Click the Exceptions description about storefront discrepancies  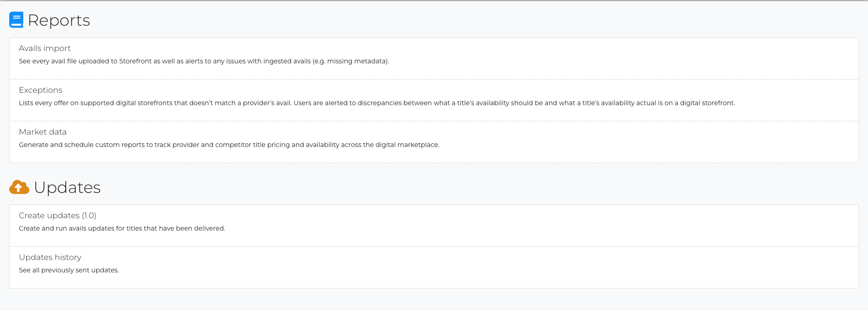click(376, 103)
